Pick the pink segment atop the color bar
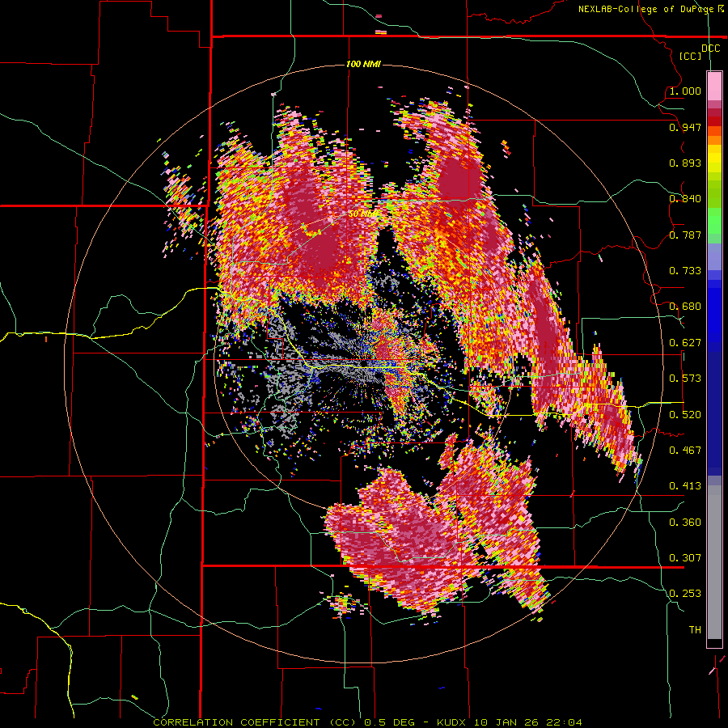The height and width of the screenshot is (728, 728). coord(714,87)
